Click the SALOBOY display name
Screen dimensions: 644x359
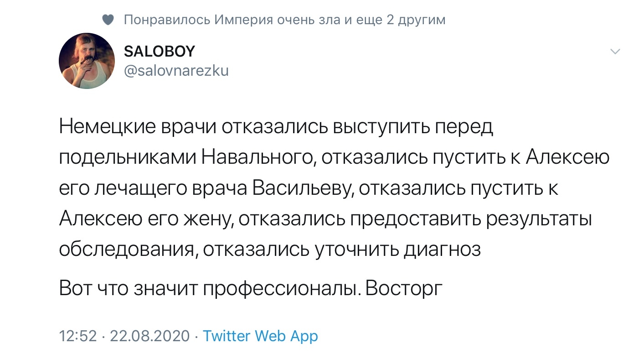click(x=159, y=52)
